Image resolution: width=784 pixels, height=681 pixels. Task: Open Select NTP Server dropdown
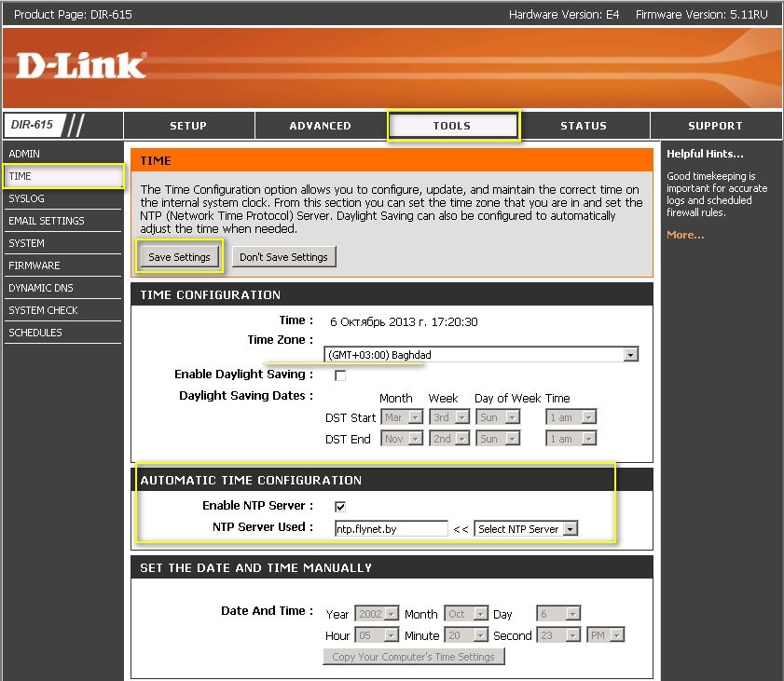[x=526, y=528]
